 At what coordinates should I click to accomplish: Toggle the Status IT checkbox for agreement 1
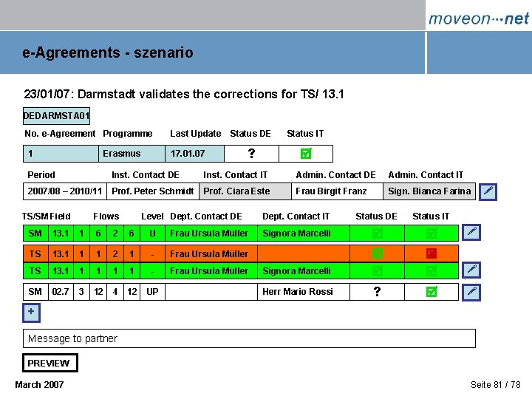click(306, 154)
